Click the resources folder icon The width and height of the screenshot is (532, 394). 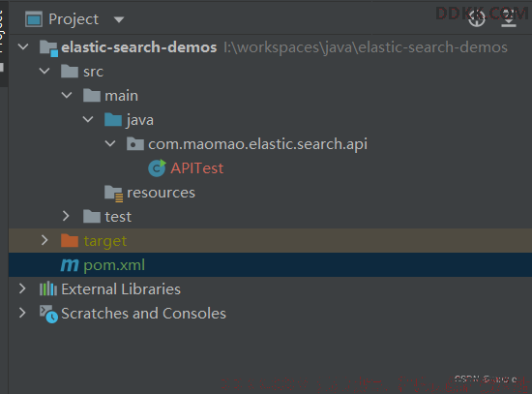[113, 193]
